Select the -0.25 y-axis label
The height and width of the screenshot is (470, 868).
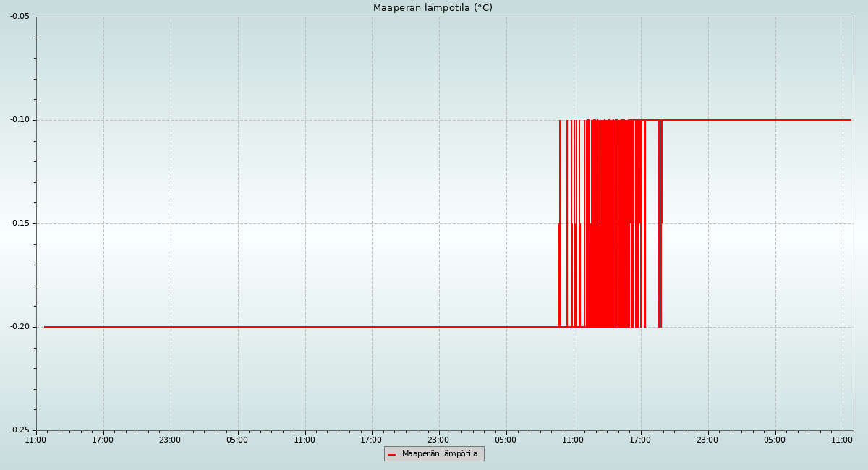20,430
